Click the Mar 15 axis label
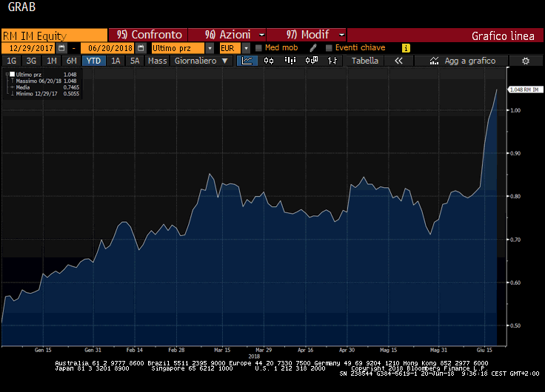Viewport: 545px width, 392px height. pyautogui.click(x=222, y=350)
